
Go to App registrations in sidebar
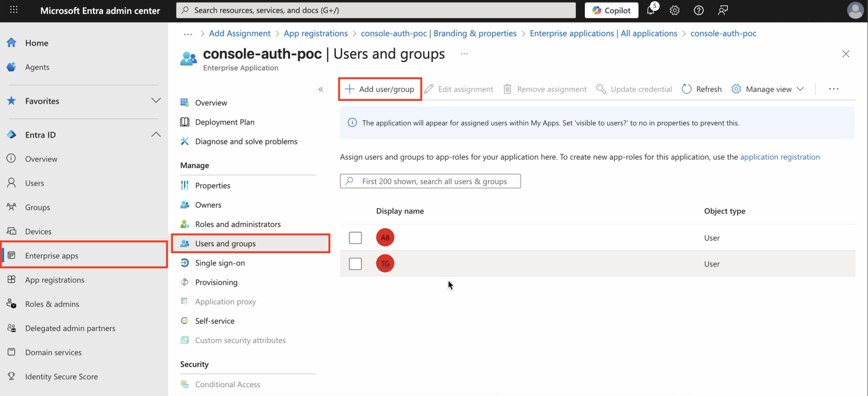tap(55, 280)
